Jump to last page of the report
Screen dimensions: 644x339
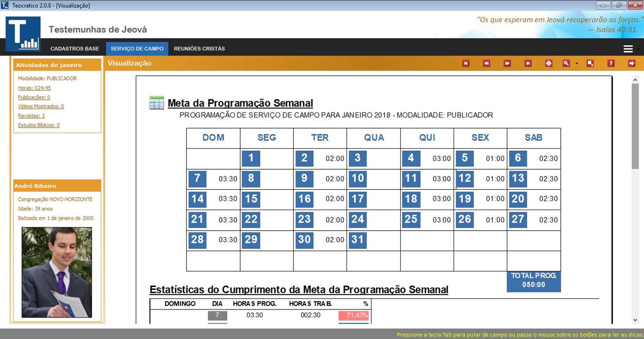[x=528, y=64]
